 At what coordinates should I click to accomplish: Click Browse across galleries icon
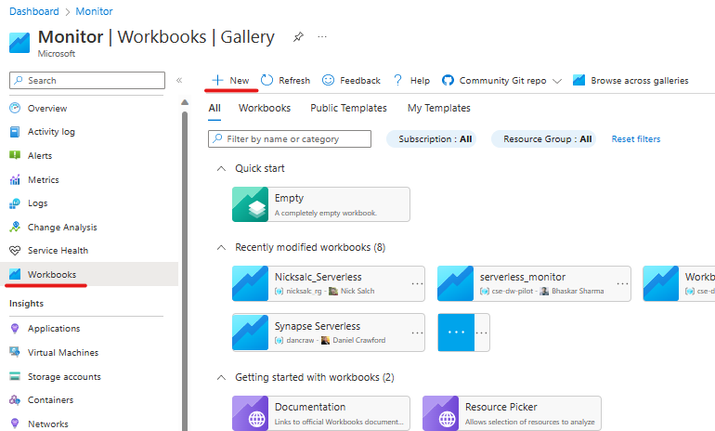[579, 80]
